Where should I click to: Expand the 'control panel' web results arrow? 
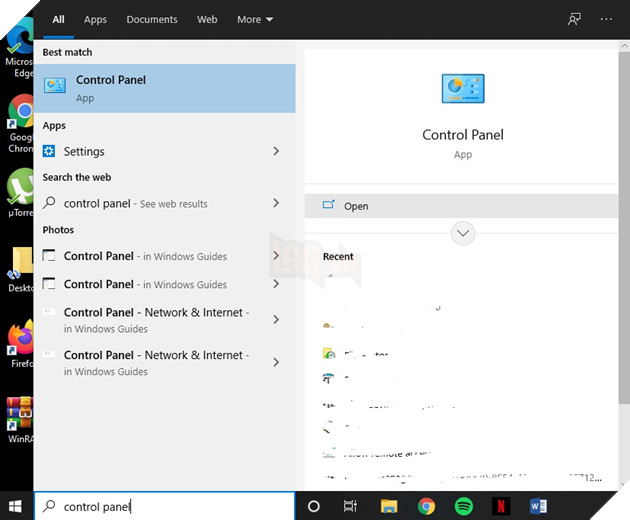click(x=276, y=203)
